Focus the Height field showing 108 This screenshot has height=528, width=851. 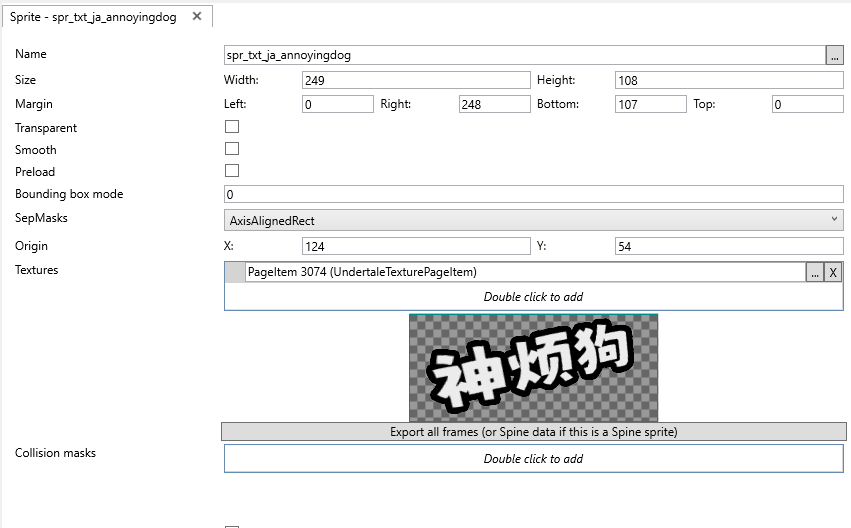click(729, 80)
